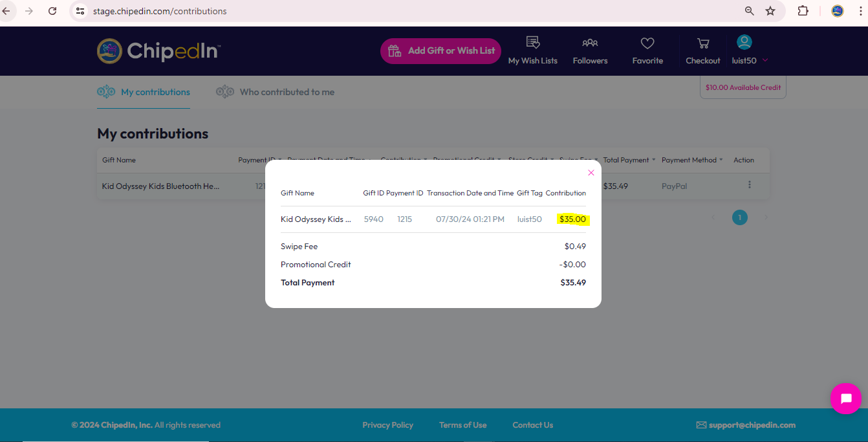Image resolution: width=868 pixels, height=442 pixels.
Task: Select the My contributions tab
Action: coord(144,92)
